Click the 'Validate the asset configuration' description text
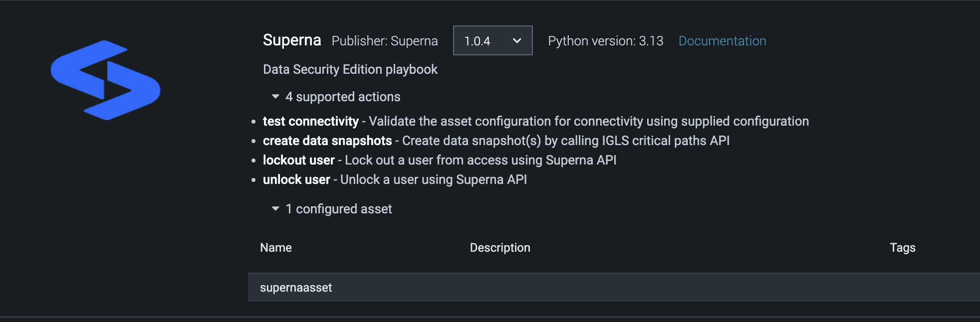Screen dimensions: 980x322 (589, 121)
